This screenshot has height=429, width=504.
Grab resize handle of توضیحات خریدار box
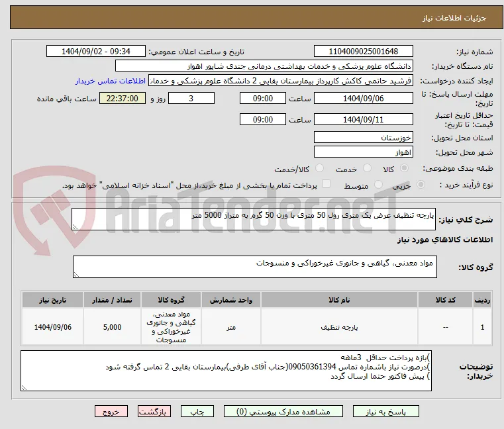tap(24, 388)
